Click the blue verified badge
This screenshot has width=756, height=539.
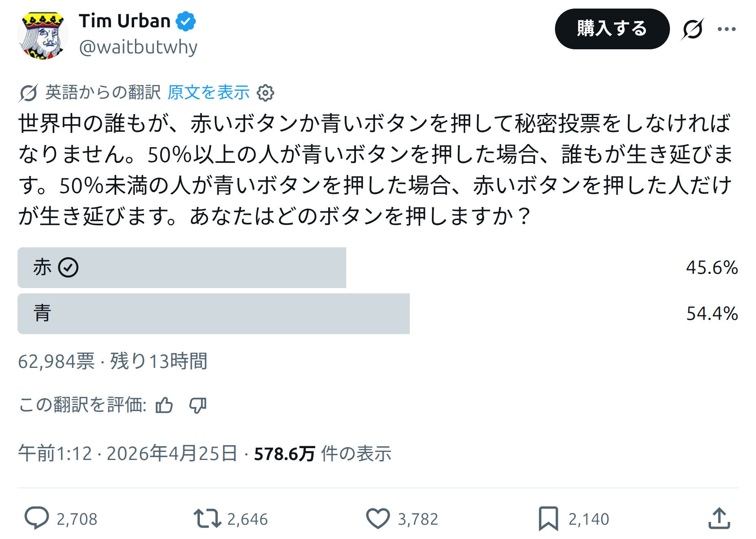coord(186,21)
